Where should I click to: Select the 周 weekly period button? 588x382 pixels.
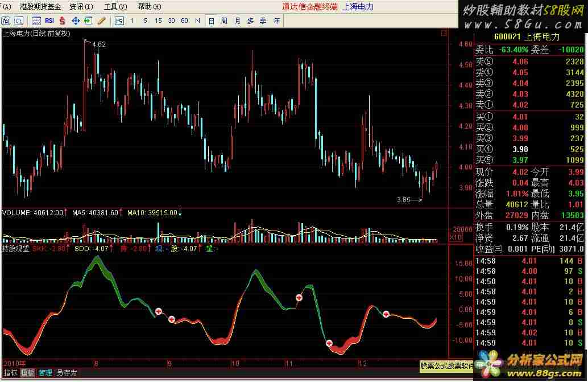224,21
